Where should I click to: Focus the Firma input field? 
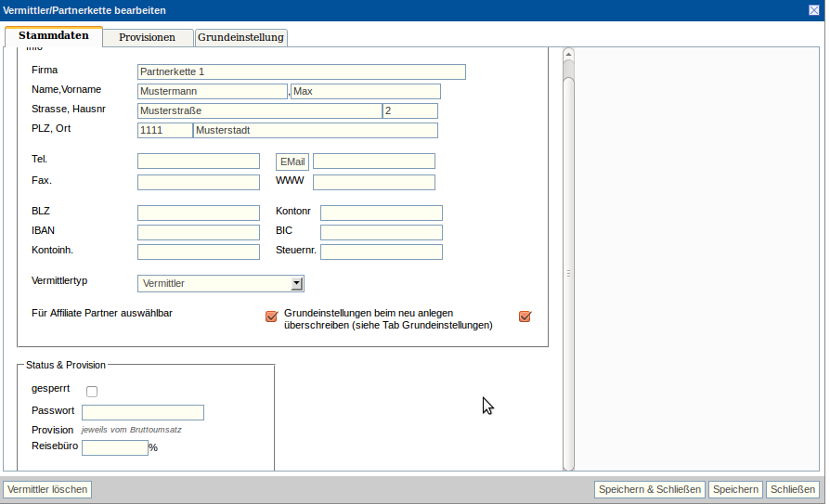point(301,72)
